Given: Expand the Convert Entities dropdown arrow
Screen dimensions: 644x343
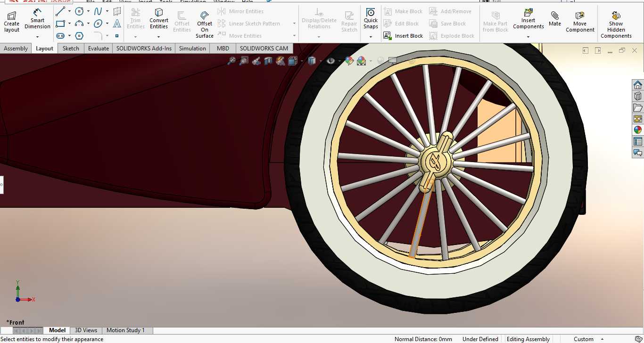Looking at the screenshot, I should click(159, 37).
